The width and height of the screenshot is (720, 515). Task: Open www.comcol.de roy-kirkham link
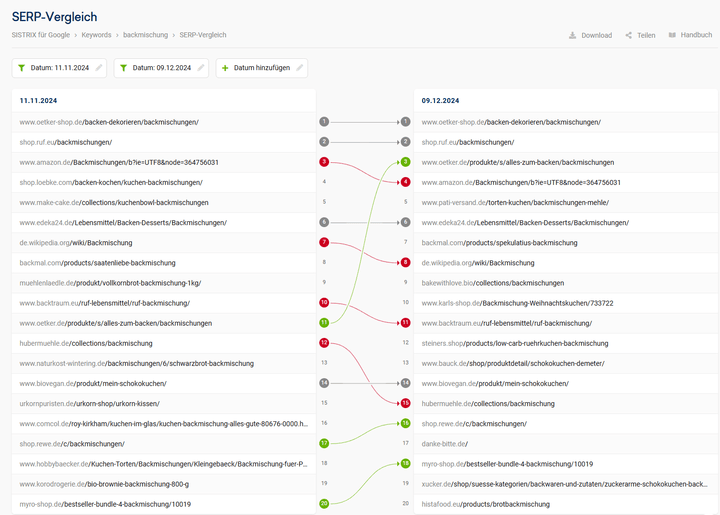tap(164, 424)
